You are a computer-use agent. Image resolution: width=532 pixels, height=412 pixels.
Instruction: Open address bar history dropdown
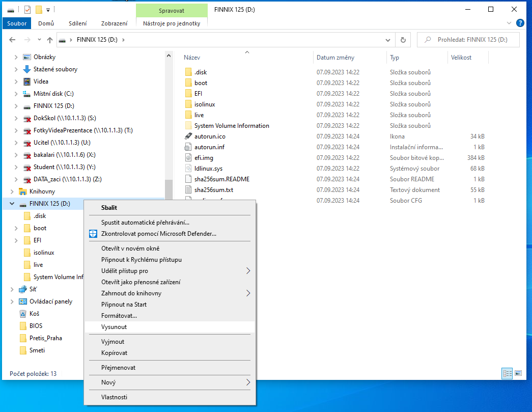click(x=388, y=40)
